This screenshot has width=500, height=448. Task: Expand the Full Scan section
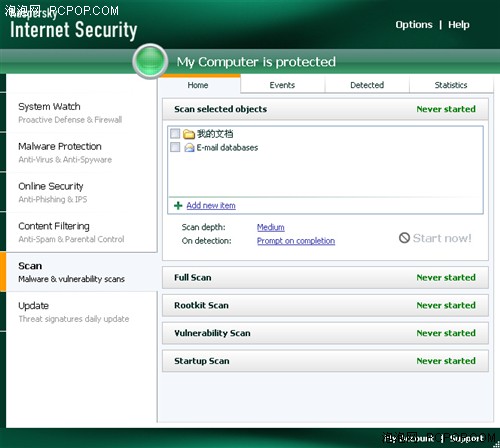click(x=325, y=277)
